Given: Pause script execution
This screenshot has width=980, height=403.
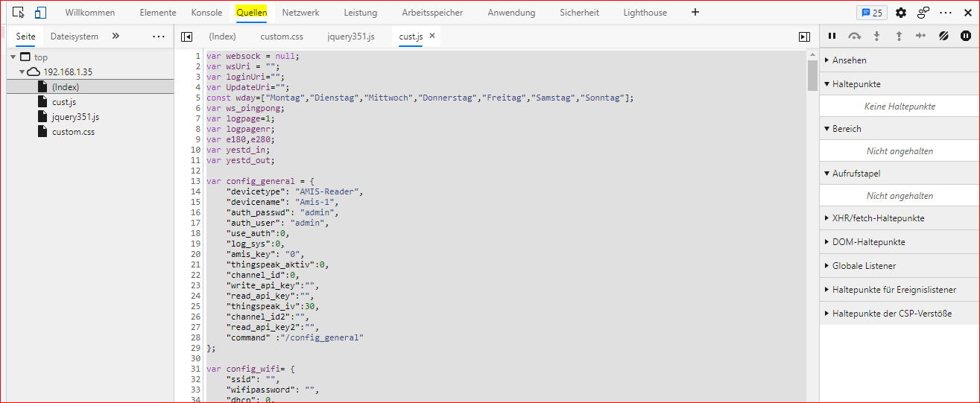Looking at the screenshot, I should click(x=832, y=36).
